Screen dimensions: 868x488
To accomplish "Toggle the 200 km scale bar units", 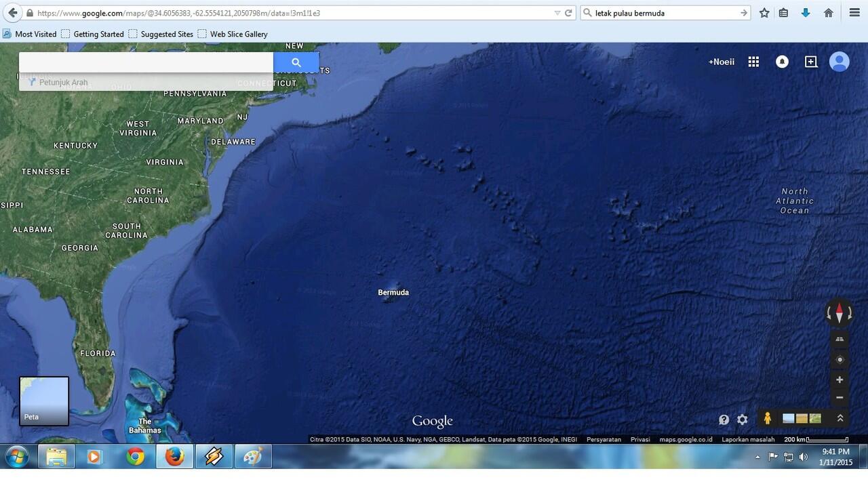I will click(x=816, y=439).
